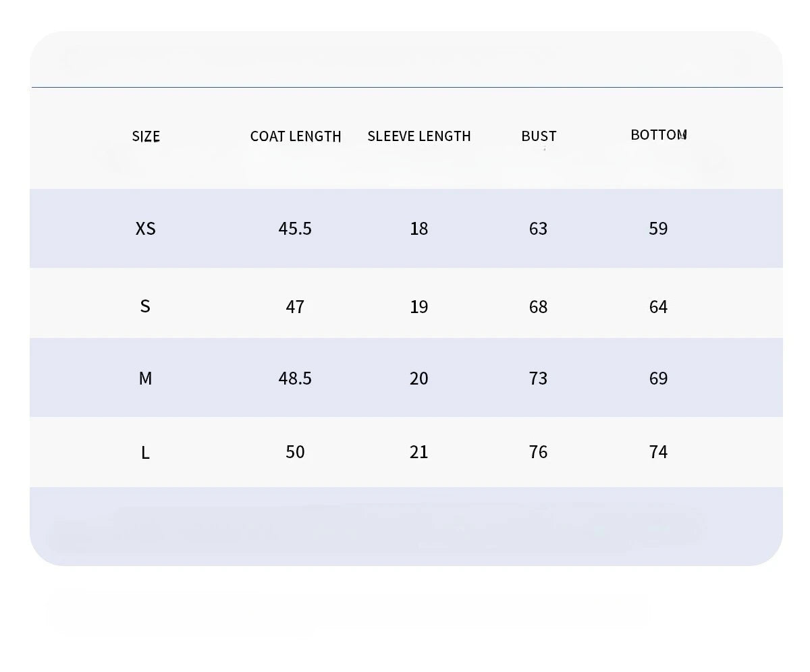Image resolution: width=810 pixels, height=672 pixels.
Task: Click the bust value 76 for L
Action: point(538,452)
